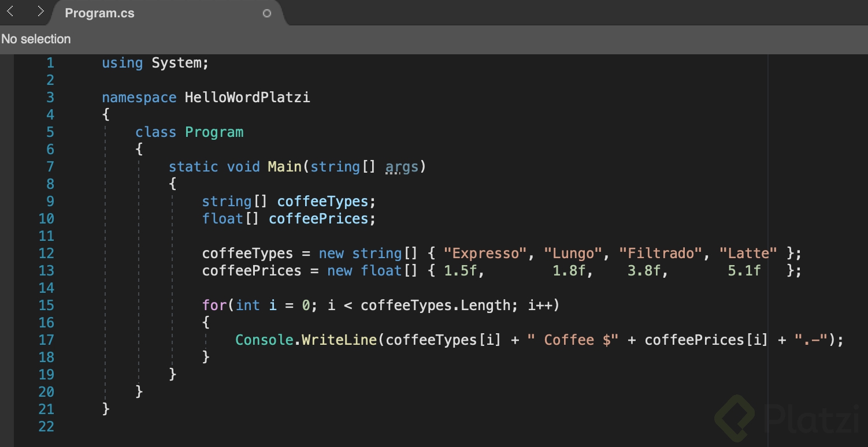Screen dimensions: 868x447
Task: Click the closing brace on line 21
Action: (105, 409)
